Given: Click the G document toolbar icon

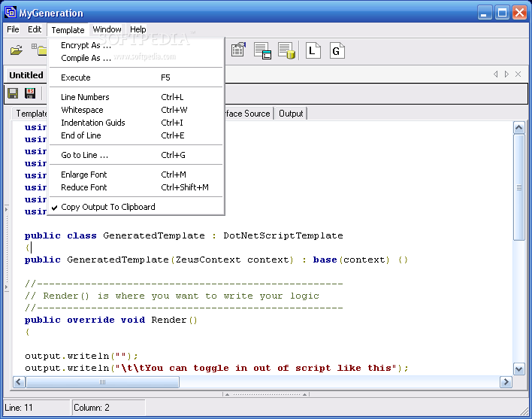Looking at the screenshot, I should click(x=337, y=50).
